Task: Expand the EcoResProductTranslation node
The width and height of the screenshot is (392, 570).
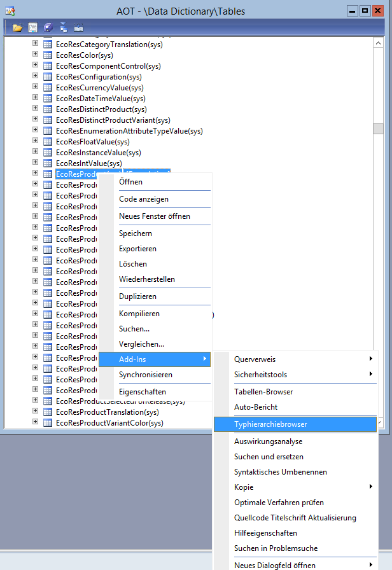Action: (35, 411)
